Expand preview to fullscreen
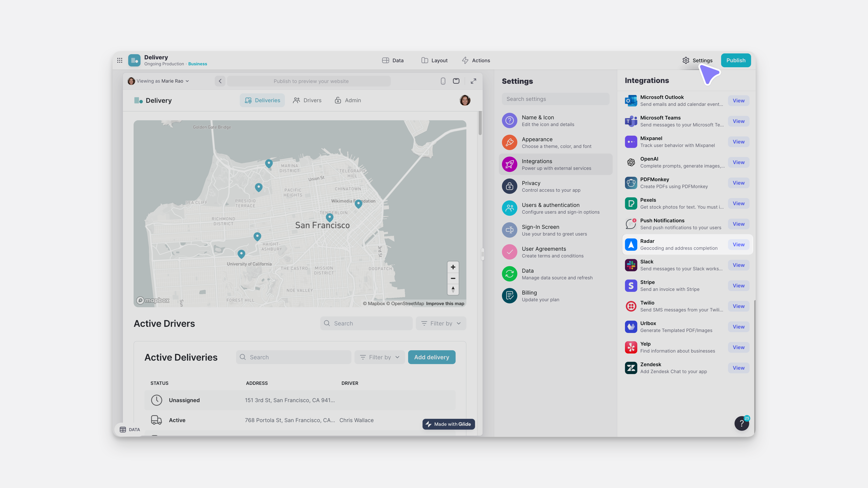 (474, 81)
